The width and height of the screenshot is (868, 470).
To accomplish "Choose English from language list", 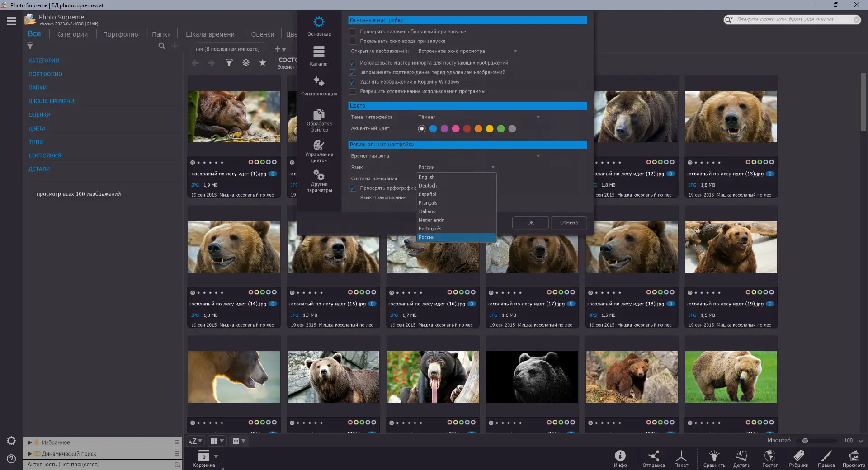I will tap(456, 177).
